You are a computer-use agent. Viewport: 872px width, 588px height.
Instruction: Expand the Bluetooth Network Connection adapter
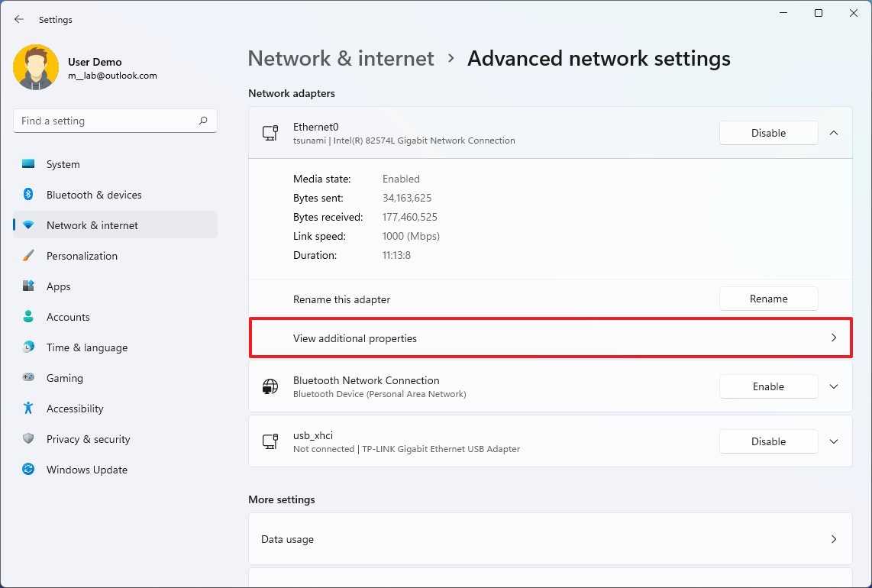(x=834, y=386)
